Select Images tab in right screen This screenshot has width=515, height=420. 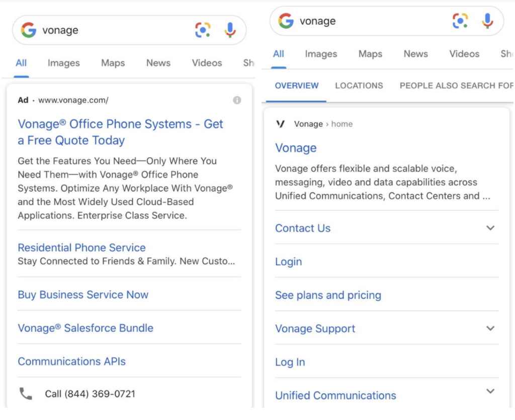pos(321,54)
